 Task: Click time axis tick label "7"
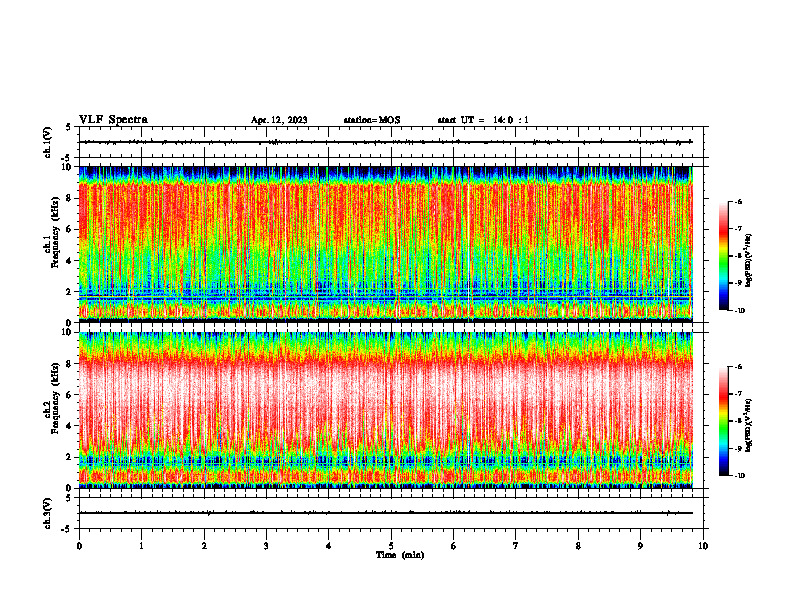click(516, 546)
